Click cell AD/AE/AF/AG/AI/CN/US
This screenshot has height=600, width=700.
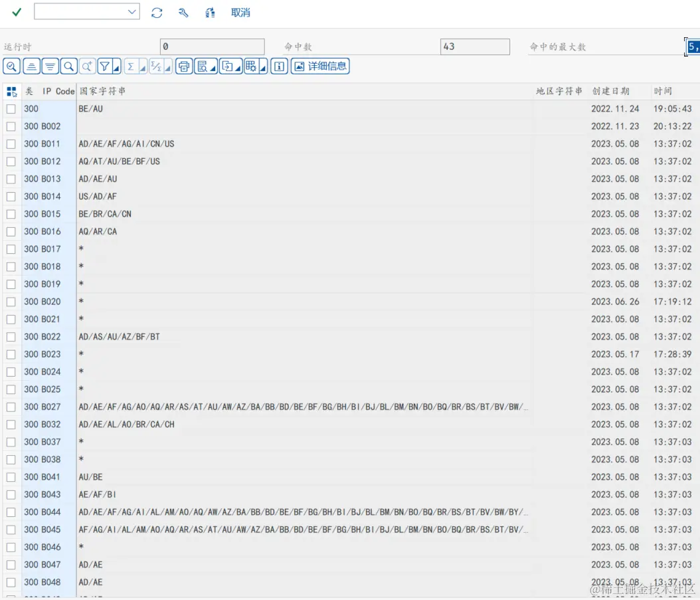click(x=126, y=144)
